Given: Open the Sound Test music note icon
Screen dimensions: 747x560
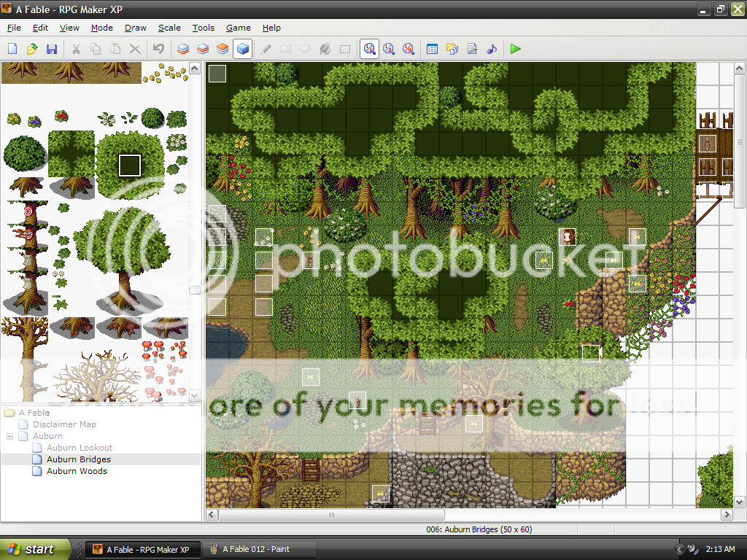Looking at the screenshot, I should pyautogui.click(x=492, y=49).
